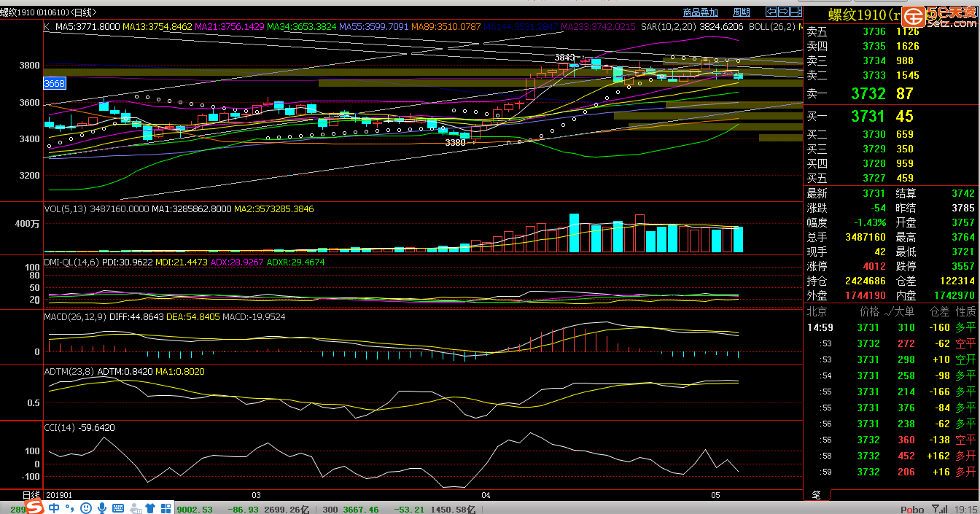Select the MA89 indicator value label

[x=446, y=26]
